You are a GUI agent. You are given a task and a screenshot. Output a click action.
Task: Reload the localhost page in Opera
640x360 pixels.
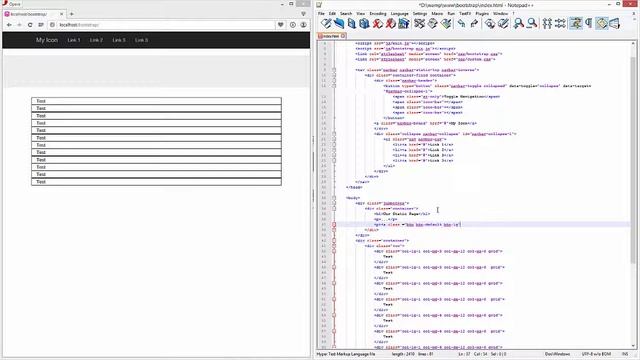[30, 25]
